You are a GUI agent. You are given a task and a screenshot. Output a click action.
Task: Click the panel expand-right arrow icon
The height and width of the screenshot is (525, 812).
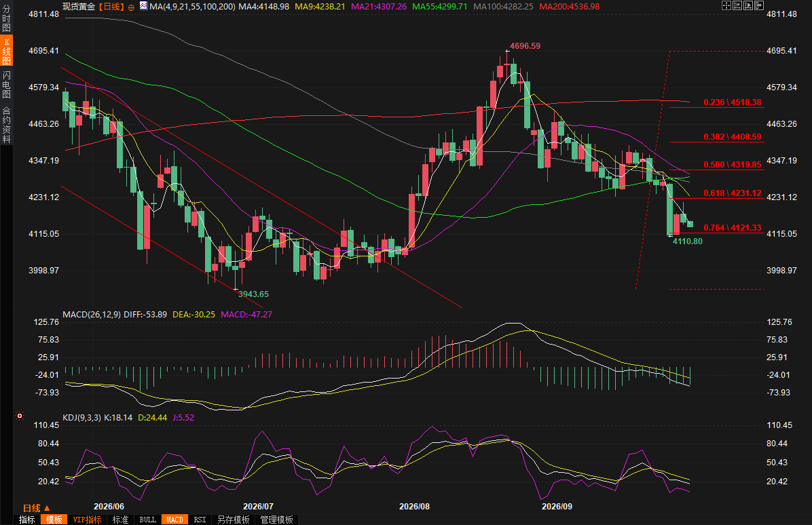click(x=759, y=5)
